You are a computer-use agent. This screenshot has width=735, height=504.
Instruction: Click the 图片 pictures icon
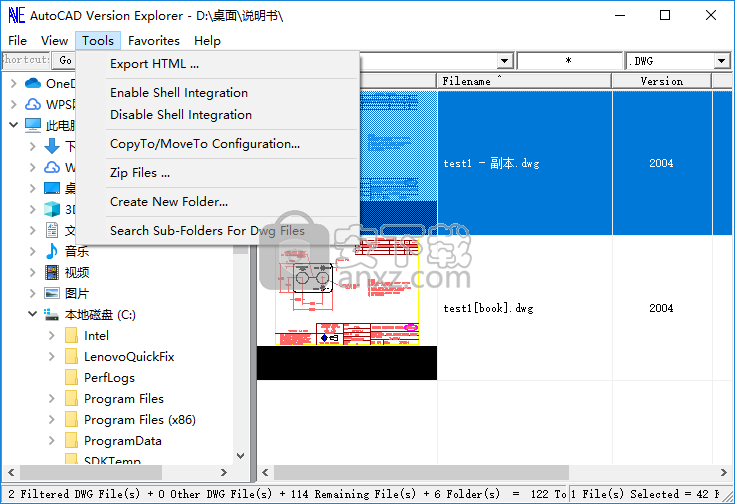(52, 293)
